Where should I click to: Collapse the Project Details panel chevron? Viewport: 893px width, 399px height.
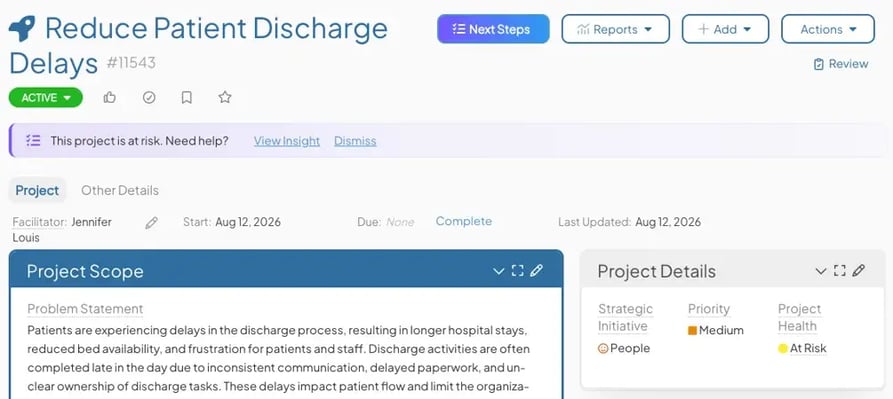coord(821,272)
